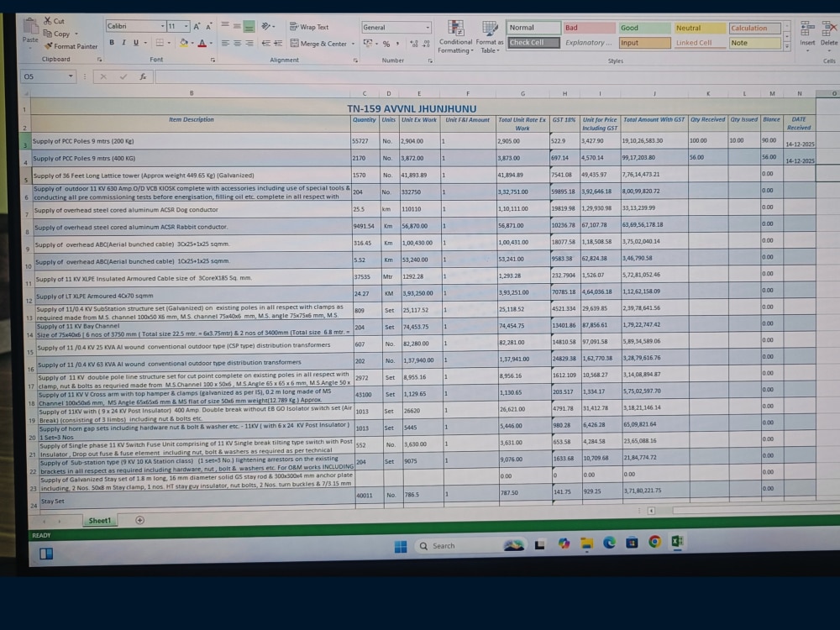Apply the Note cell style

coord(755,43)
